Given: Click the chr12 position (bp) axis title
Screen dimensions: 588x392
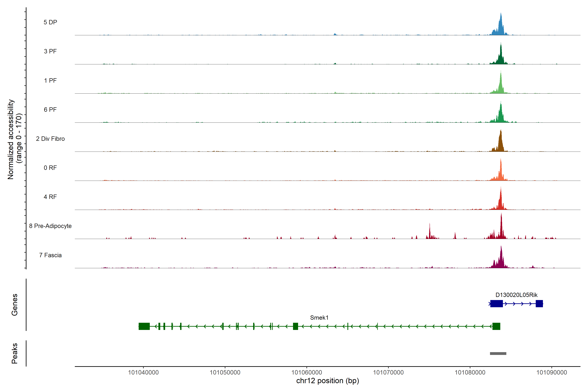Looking at the screenshot, I should click(327, 381).
